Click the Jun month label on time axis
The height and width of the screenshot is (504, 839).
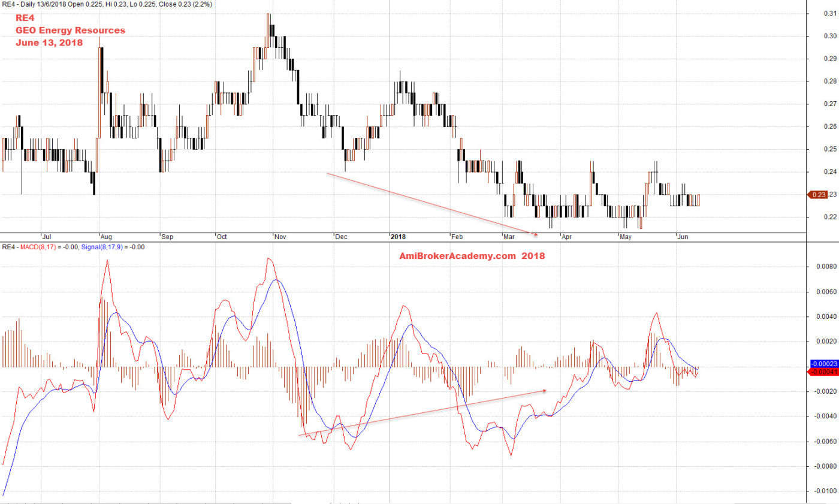pyautogui.click(x=683, y=237)
